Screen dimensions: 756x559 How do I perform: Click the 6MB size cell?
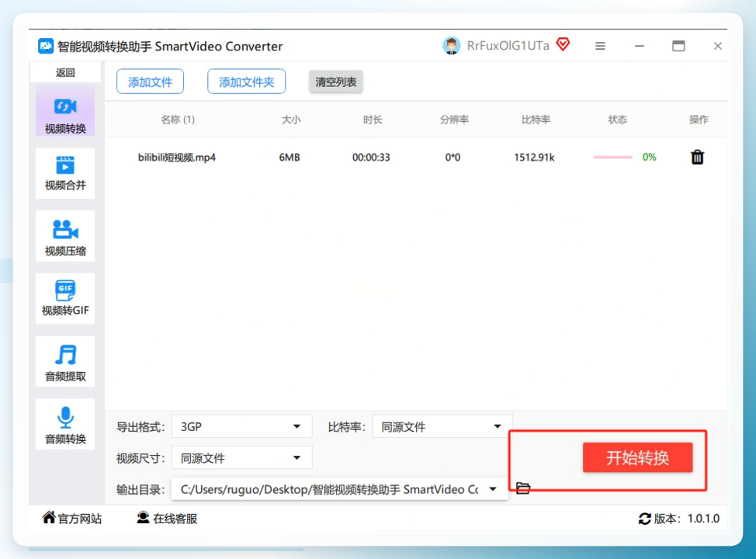point(290,158)
